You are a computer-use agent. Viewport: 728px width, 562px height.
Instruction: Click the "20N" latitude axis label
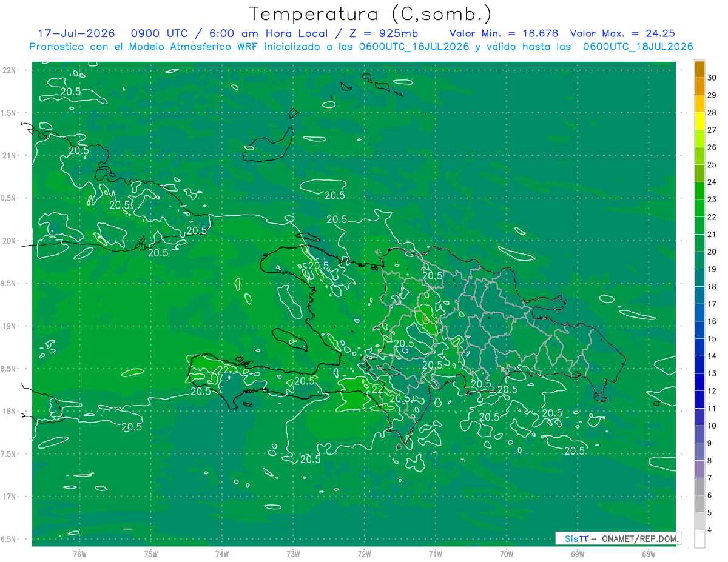click(10, 241)
